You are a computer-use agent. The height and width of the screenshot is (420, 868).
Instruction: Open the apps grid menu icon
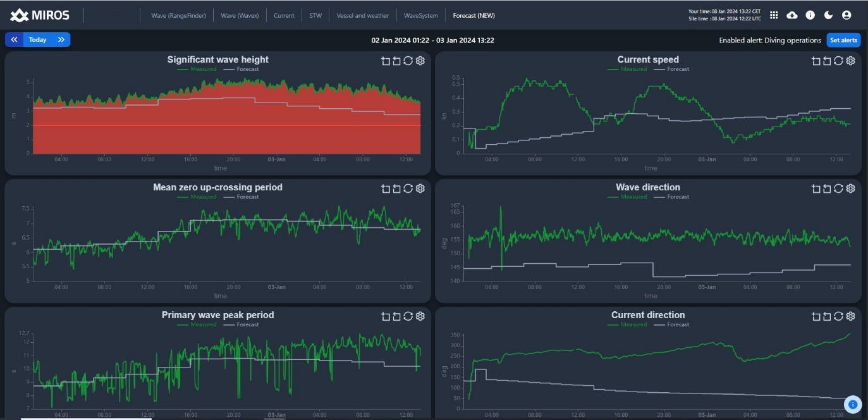(773, 15)
